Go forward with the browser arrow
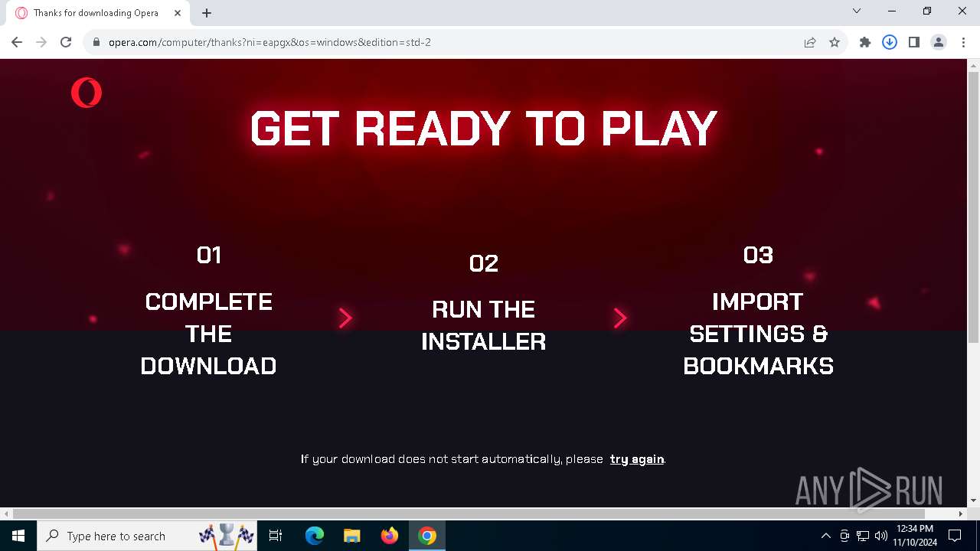This screenshot has width=980, height=551. [x=41, y=42]
